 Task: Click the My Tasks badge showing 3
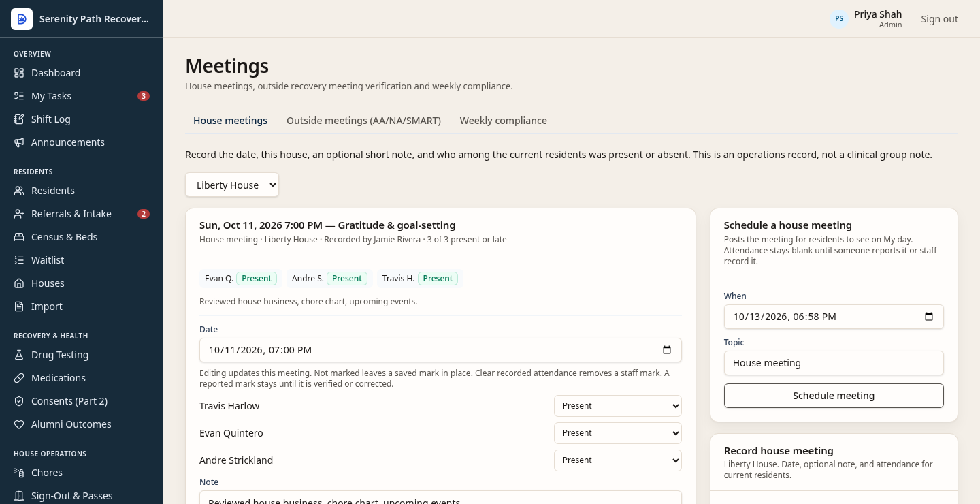[144, 96]
